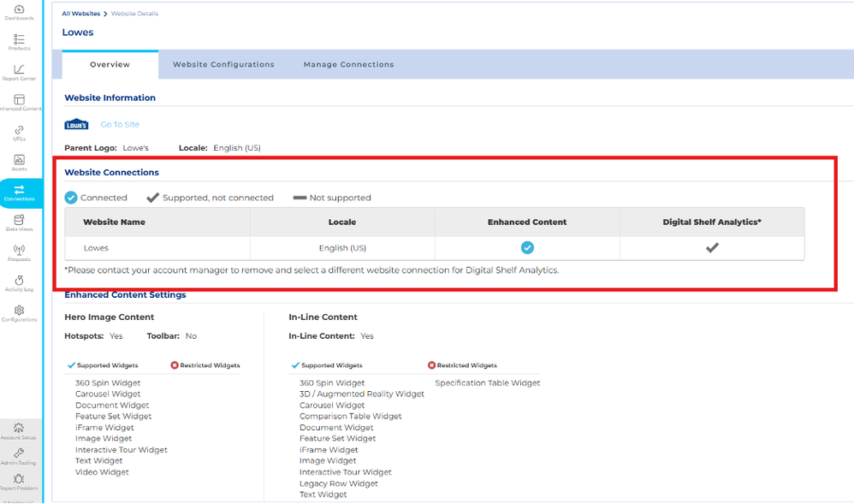Viewport: 854px width, 504px height.
Task: Click Enhanced Content connected checkmark for Lowes
Action: pos(527,248)
